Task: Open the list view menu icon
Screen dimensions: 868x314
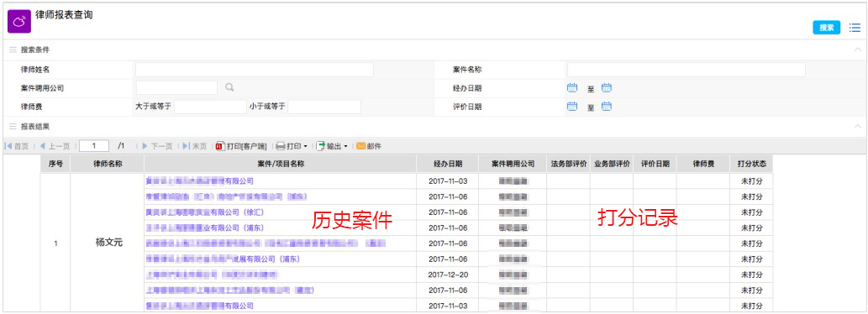Action: click(x=855, y=28)
